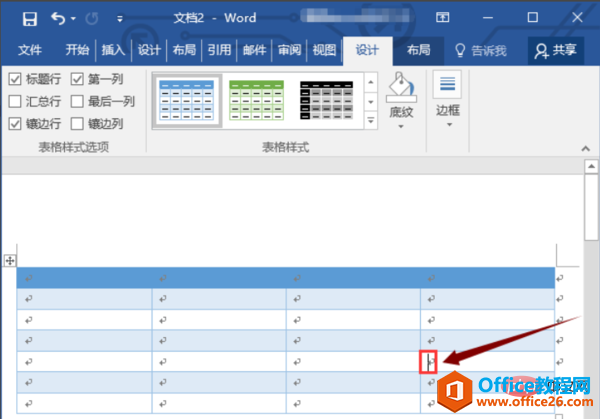This screenshot has height=419, width=600.
Task: Switch to the 邮件 tab
Action: pyautogui.click(x=254, y=50)
